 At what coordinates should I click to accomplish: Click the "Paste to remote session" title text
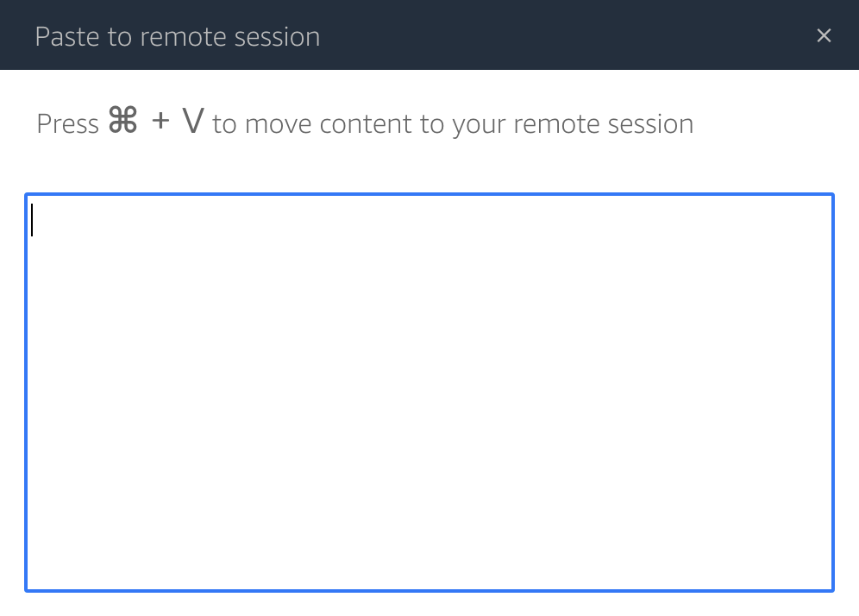177,37
